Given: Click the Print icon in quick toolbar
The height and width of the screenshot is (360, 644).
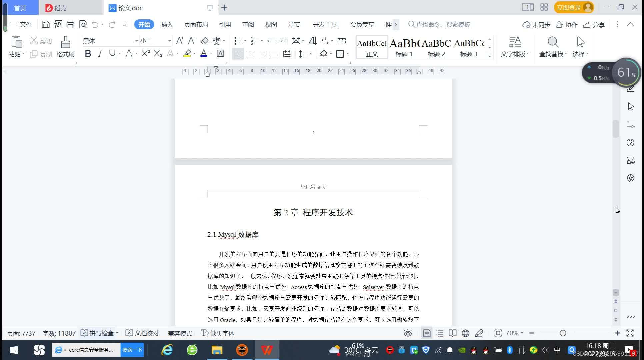Looking at the screenshot, I should 70,24.
